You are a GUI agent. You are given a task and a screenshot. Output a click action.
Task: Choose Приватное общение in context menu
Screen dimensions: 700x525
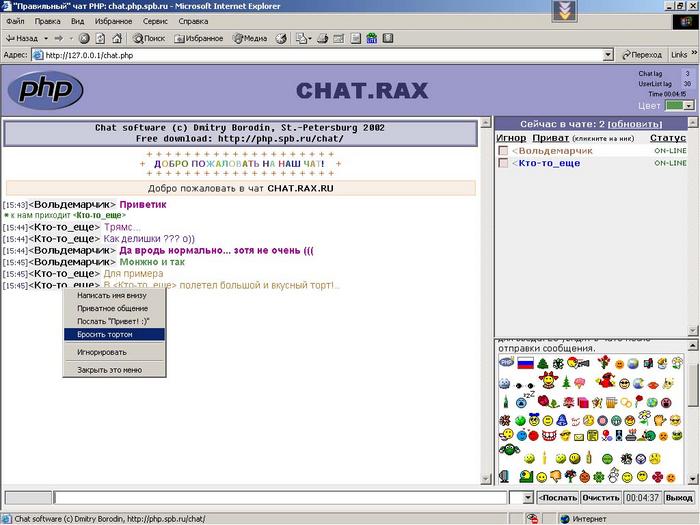(x=114, y=308)
